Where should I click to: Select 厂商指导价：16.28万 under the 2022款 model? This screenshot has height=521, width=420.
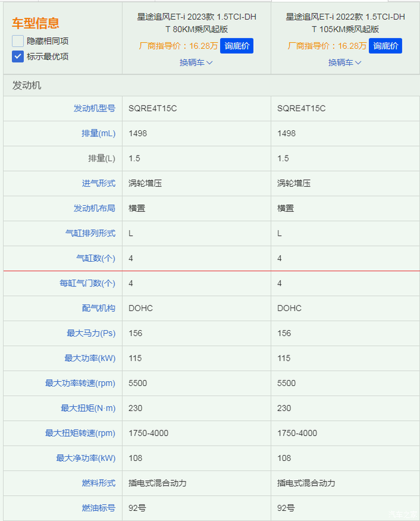pyautogui.click(x=327, y=46)
